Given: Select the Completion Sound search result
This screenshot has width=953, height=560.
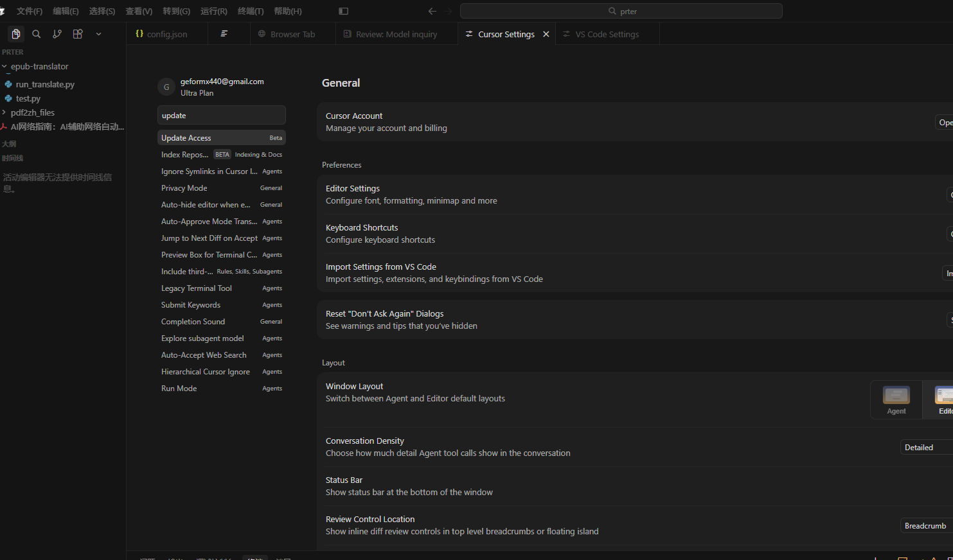Looking at the screenshot, I should click(x=221, y=322).
